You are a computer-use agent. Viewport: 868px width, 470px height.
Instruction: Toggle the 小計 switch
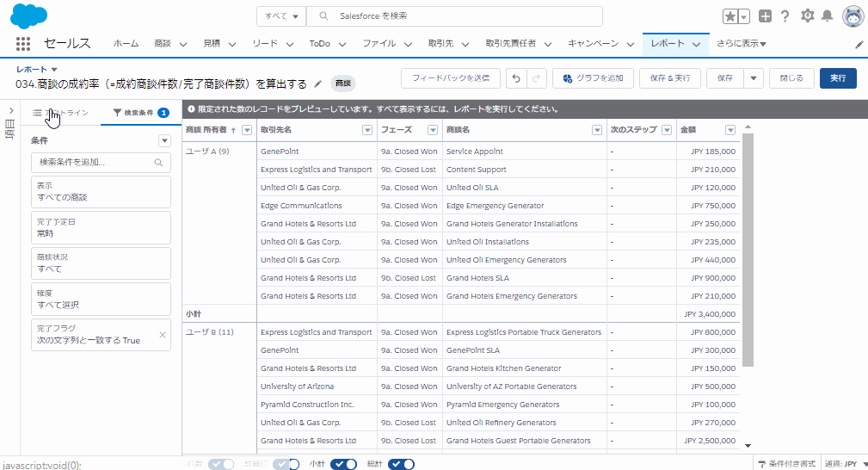click(344, 465)
